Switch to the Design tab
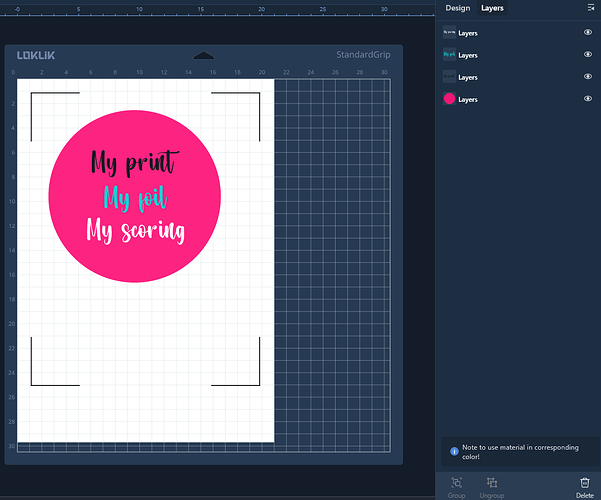The image size is (601, 500). tap(457, 8)
